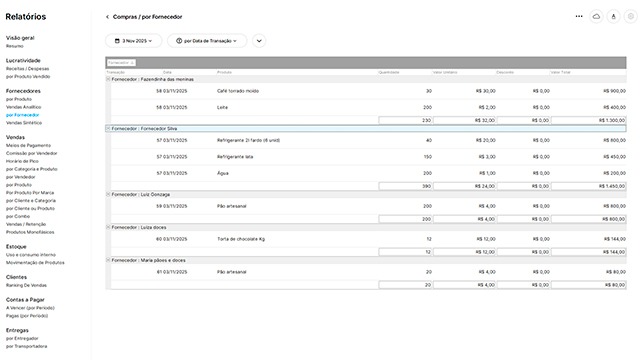
Task: Click the round button next to the cloud icon
Action: 613,16
